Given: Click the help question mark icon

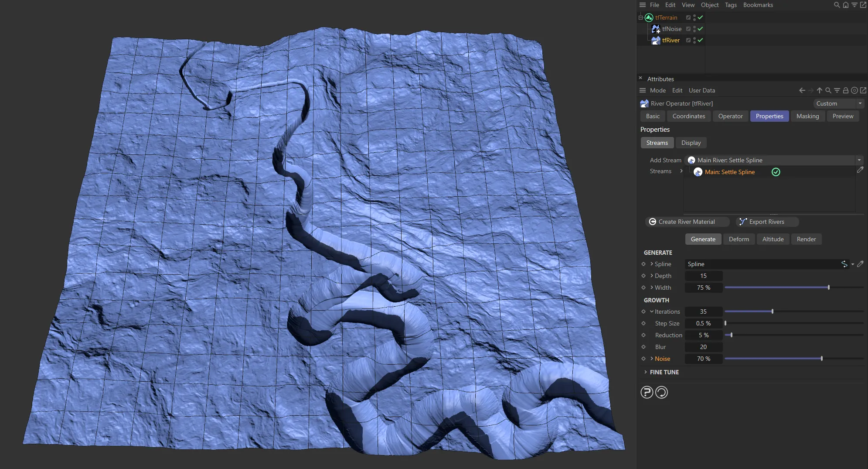Looking at the screenshot, I should pos(646,392).
